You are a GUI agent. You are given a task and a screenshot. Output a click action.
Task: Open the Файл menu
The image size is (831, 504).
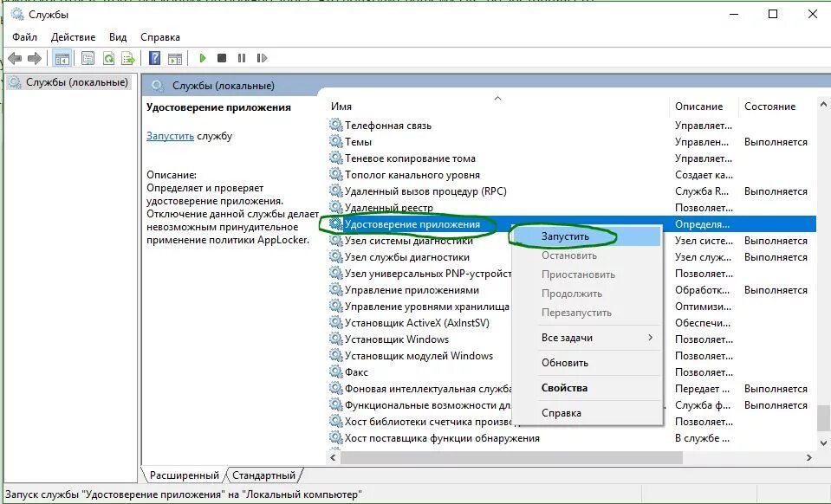point(25,37)
